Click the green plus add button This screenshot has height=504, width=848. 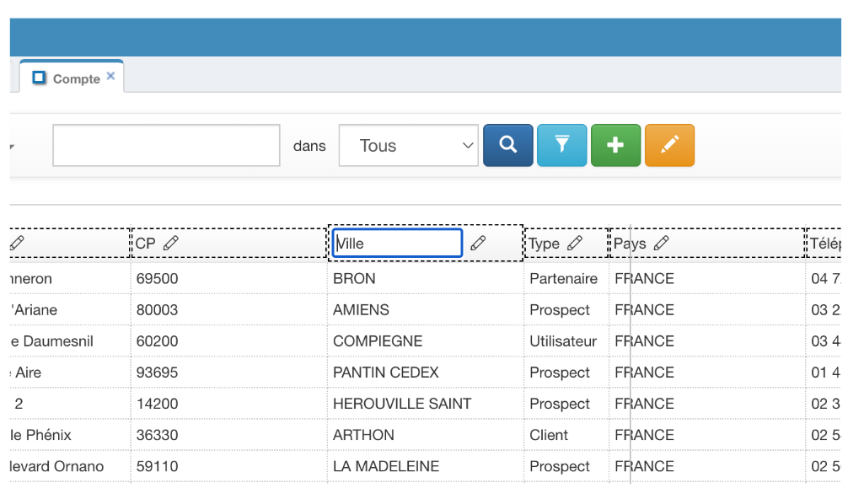(x=615, y=145)
